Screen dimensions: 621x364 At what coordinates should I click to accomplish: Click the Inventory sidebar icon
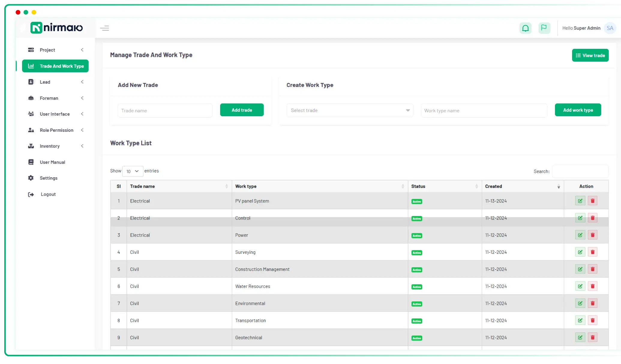(31, 146)
